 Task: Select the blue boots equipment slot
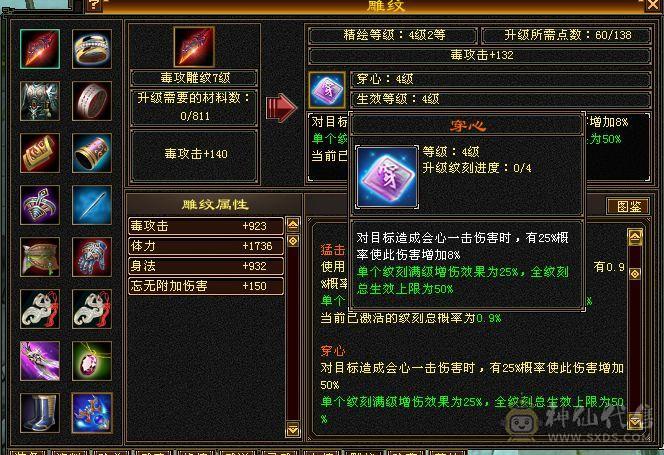(x=40, y=413)
